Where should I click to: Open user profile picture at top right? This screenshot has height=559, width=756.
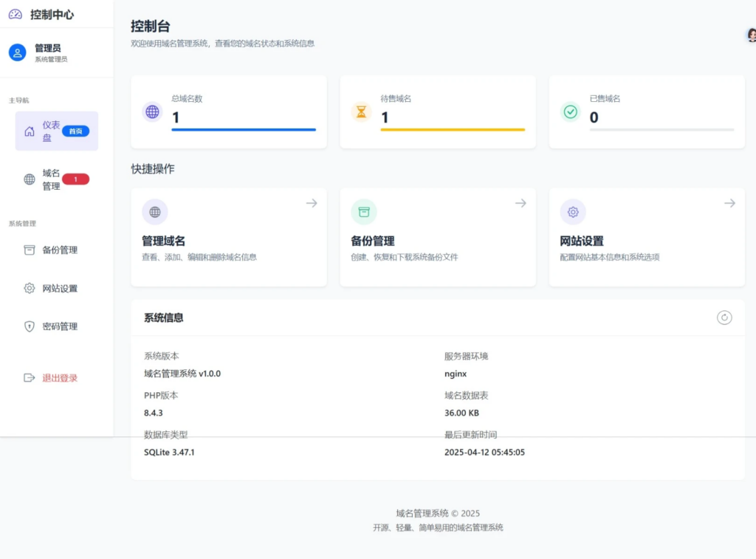pos(751,35)
